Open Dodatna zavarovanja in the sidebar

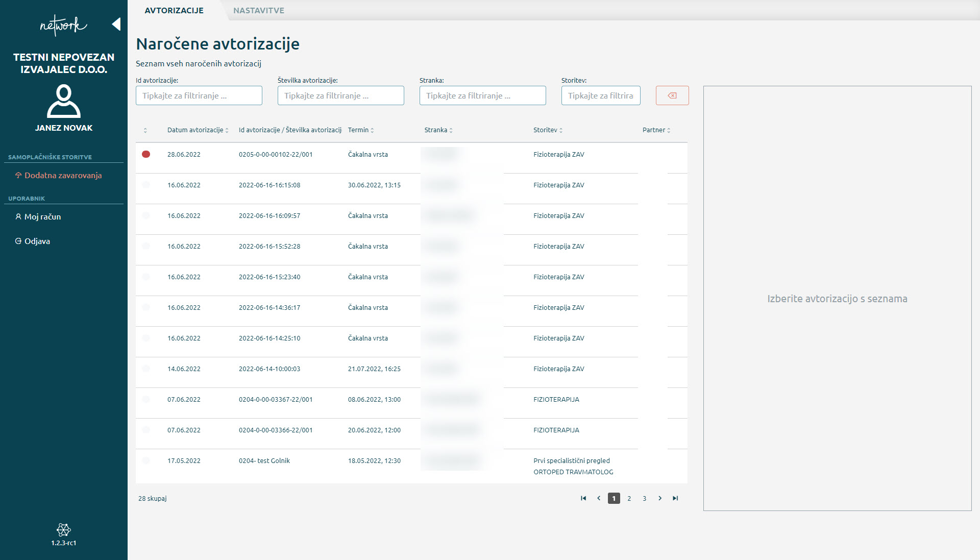click(63, 175)
